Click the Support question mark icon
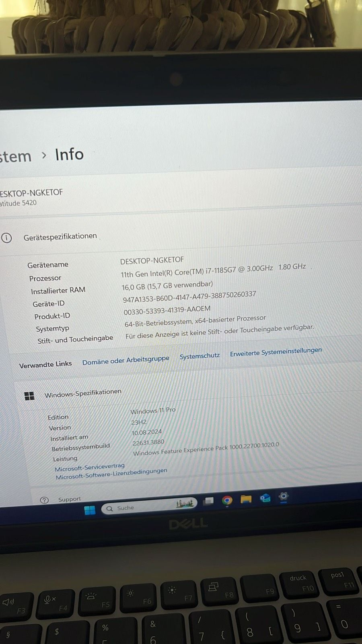 (x=44, y=500)
